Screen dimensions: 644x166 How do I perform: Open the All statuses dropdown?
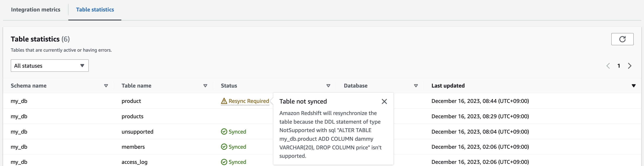coord(50,66)
